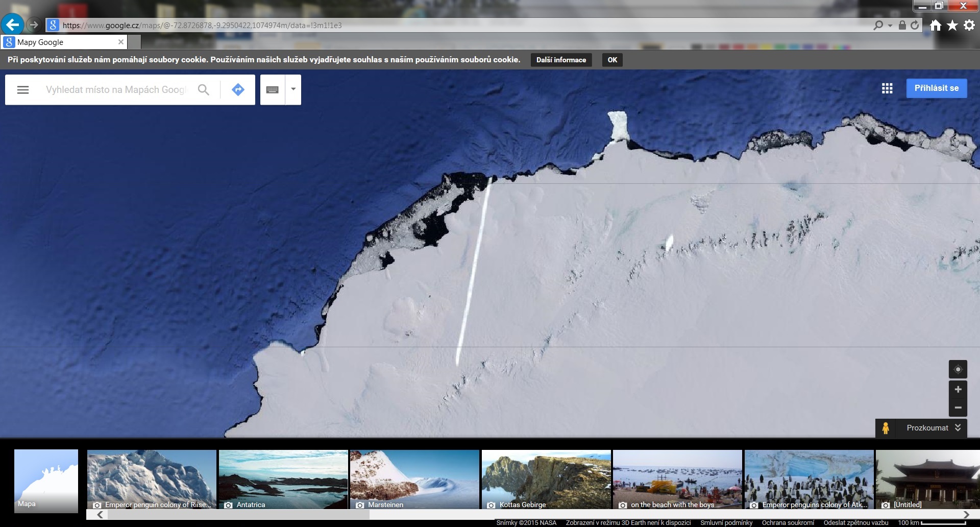Zoom out with the minus button

(x=958, y=408)
